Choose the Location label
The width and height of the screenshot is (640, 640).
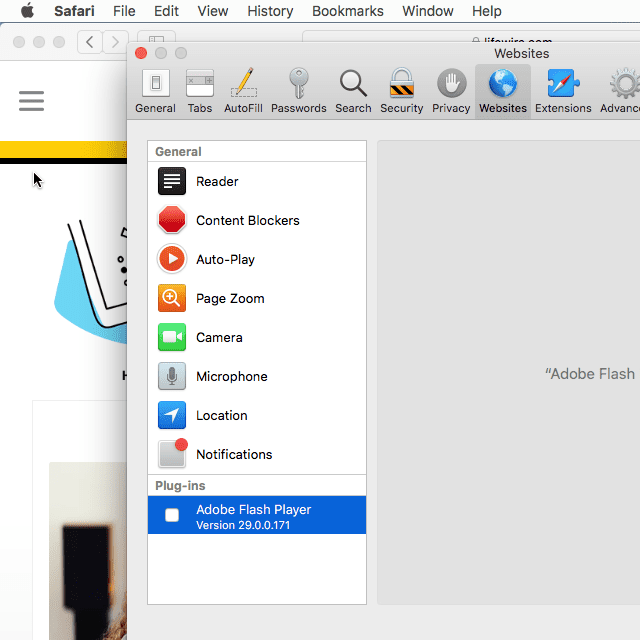tap(222, 416)
